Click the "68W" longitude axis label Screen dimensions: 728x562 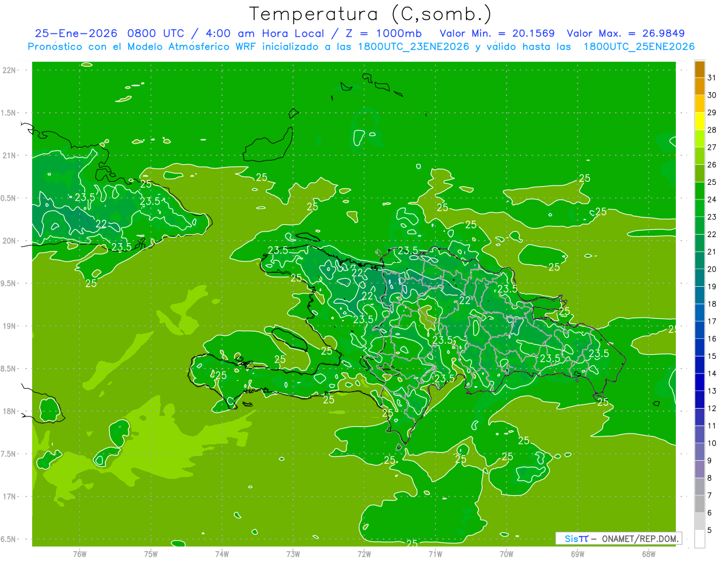pyautogui.click(x=649, y=554)
